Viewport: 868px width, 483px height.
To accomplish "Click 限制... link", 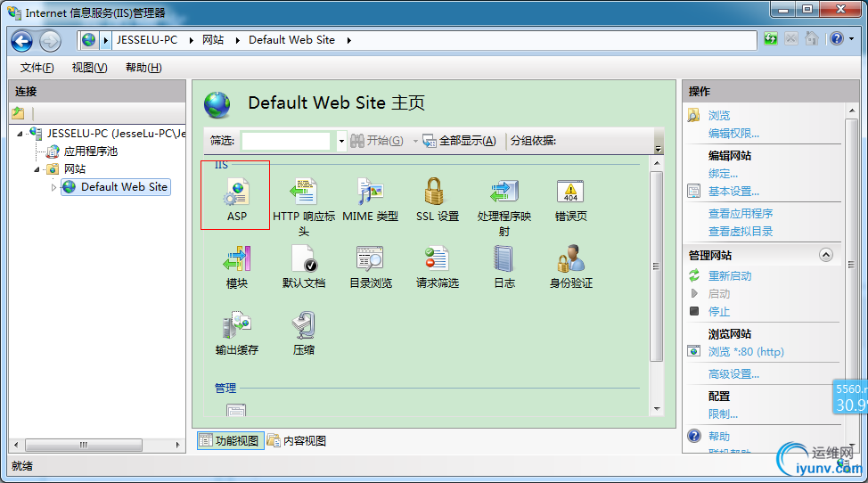I will pyautogui.click(x=723, y=413).
